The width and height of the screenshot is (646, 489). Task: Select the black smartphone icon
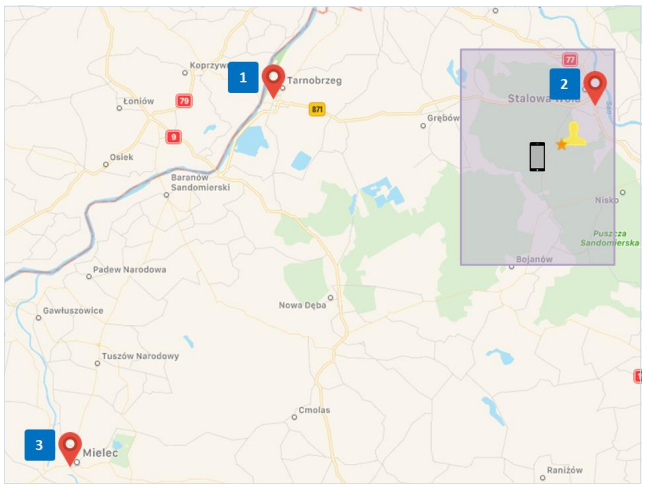click(x=537, y=157)
